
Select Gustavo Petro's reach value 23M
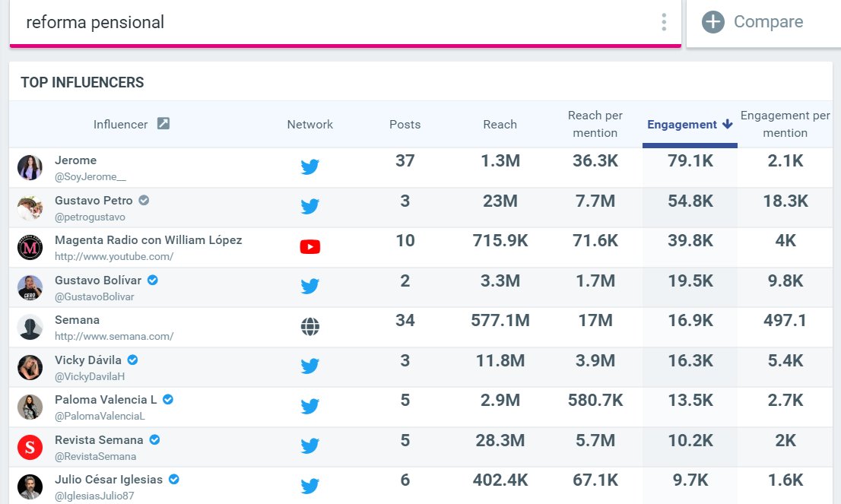pyautogui.click(x=500, y=201)
